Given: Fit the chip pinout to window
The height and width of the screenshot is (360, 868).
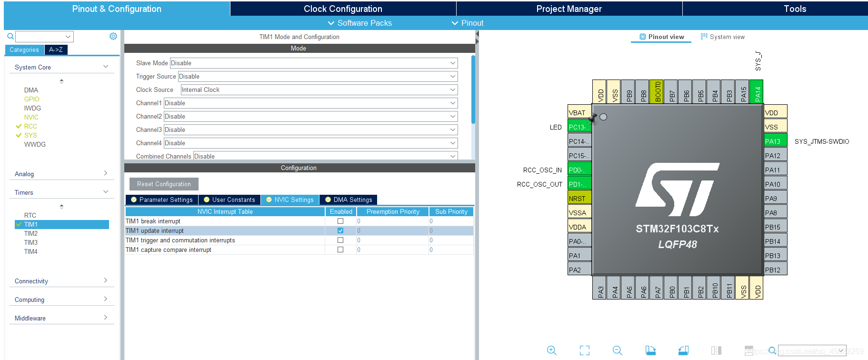Looking at the screenshot, I should coord(585,350).
